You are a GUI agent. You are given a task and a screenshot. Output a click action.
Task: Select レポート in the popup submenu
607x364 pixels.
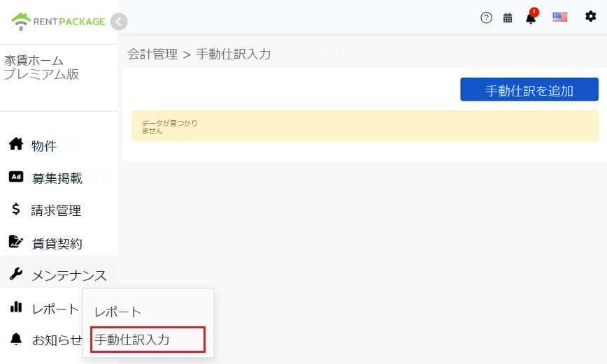(x=117, y=312)
